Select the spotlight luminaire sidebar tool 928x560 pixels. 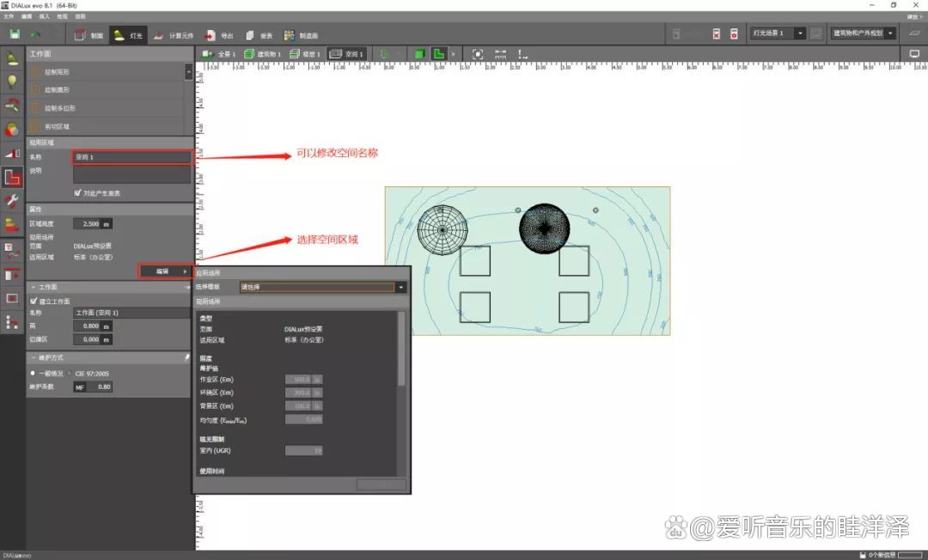tap(12, 58)
